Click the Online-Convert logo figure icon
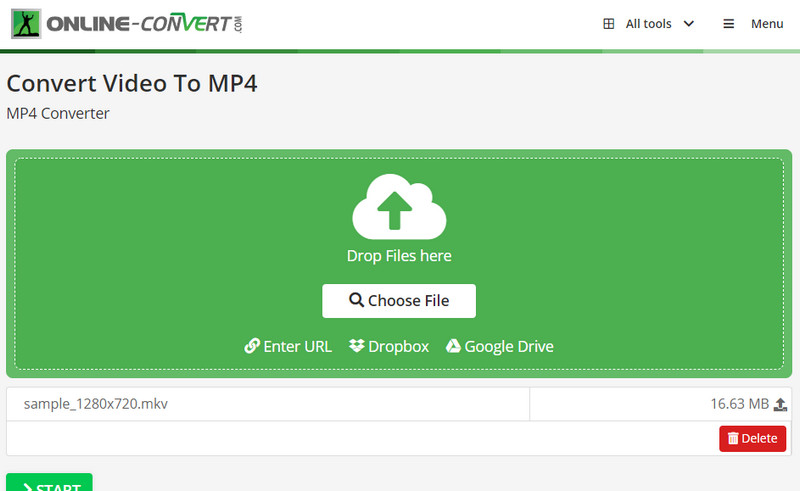 26,24
